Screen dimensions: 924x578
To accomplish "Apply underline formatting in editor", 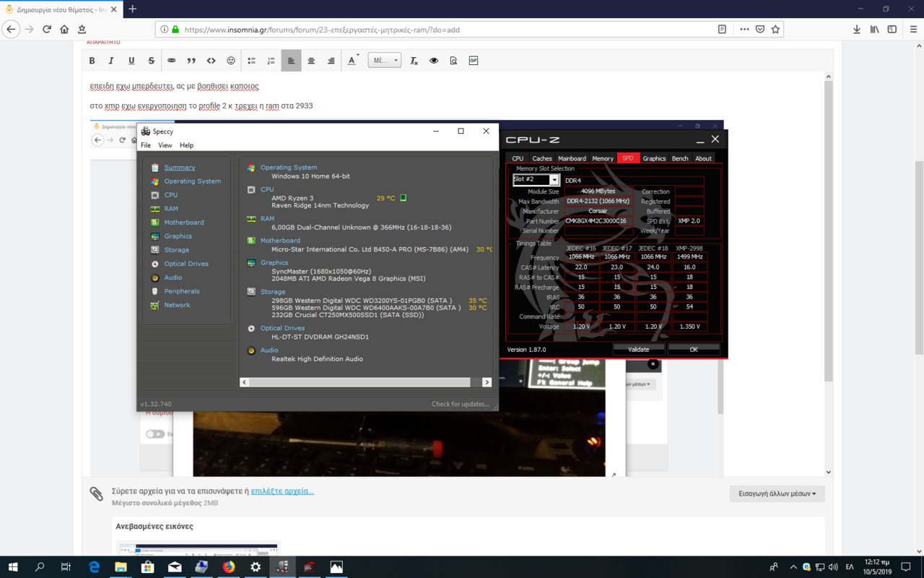I will (x=131, y=61).
